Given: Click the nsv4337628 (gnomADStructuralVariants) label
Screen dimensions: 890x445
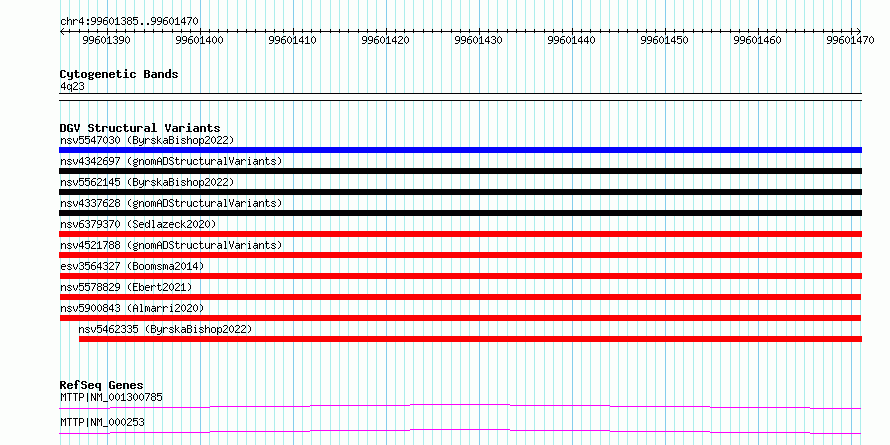Looking at the screenshot, I should click(171, 203).
